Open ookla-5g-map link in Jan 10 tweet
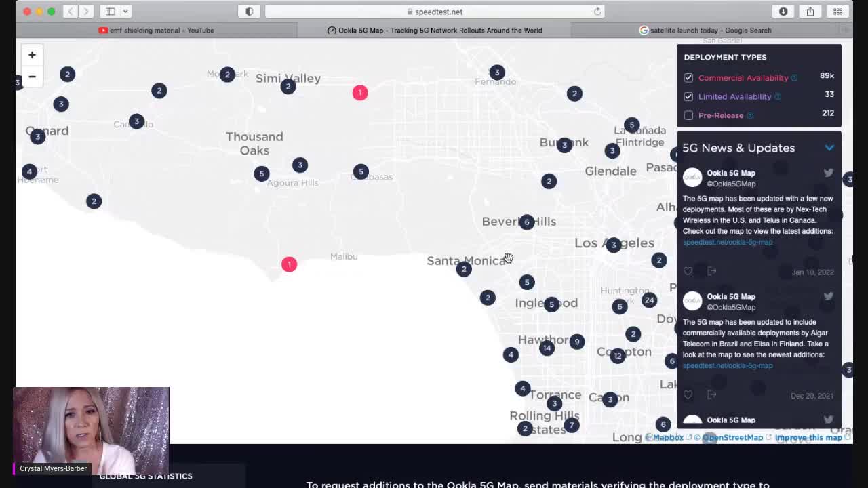Image resolution: width=868 pixels, height=488 pixels. (728, 242)
